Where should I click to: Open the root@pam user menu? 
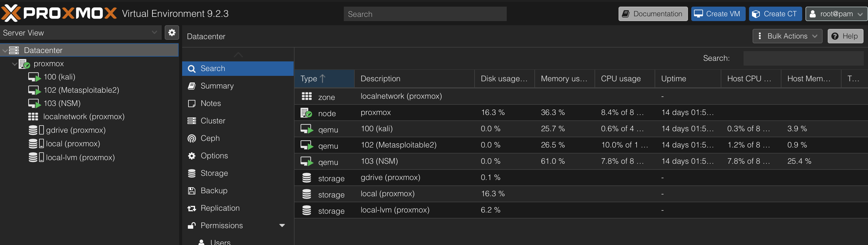point(836,14)
